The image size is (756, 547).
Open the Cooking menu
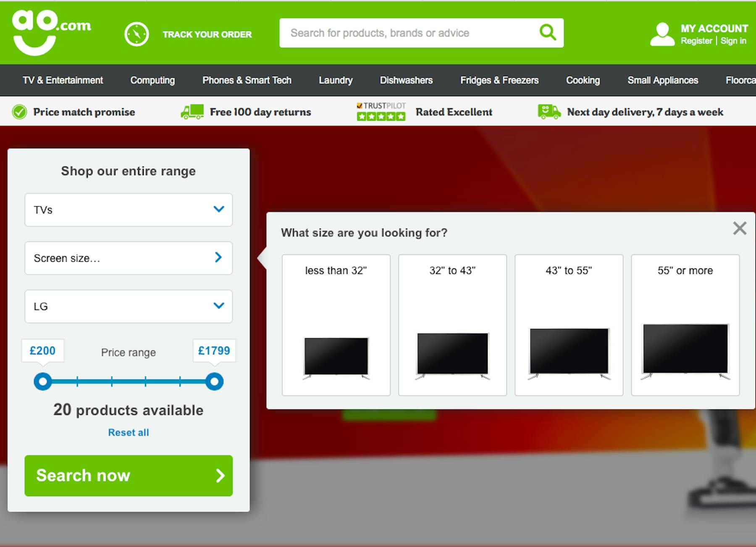(583, 80)
